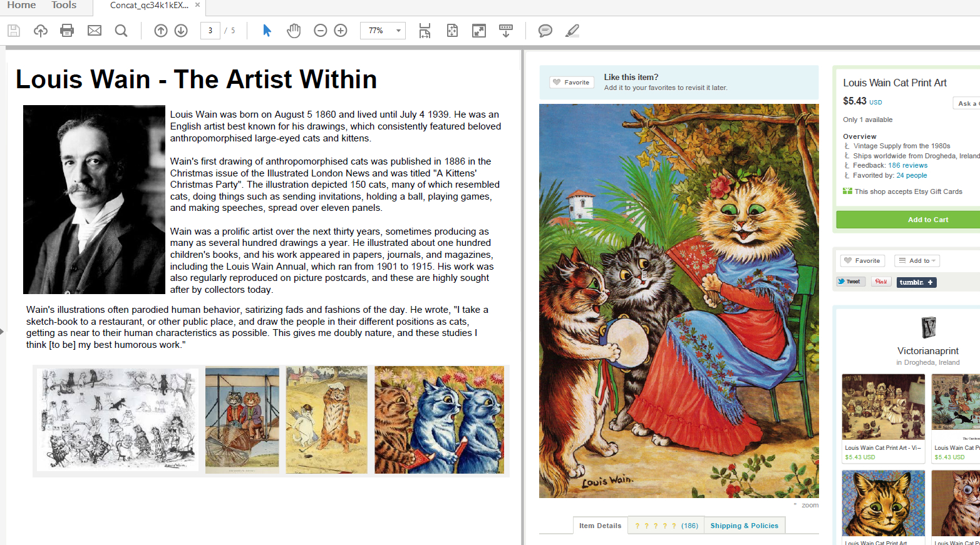Click the black-and-white cats party sketch thumbnail
Image resolution: width=980 pixels, height=545 pixels.
click(118, 419)
